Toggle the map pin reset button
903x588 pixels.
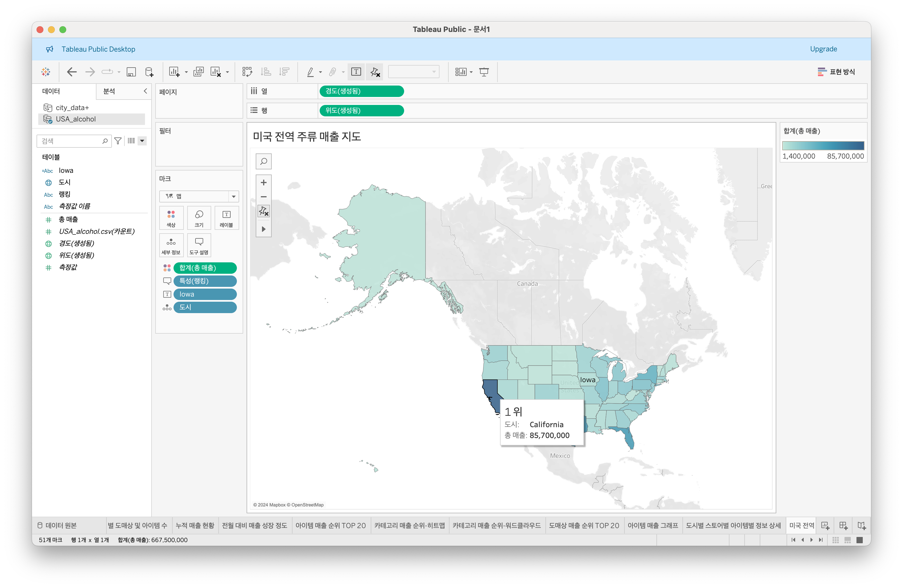[x=264, y=211]
